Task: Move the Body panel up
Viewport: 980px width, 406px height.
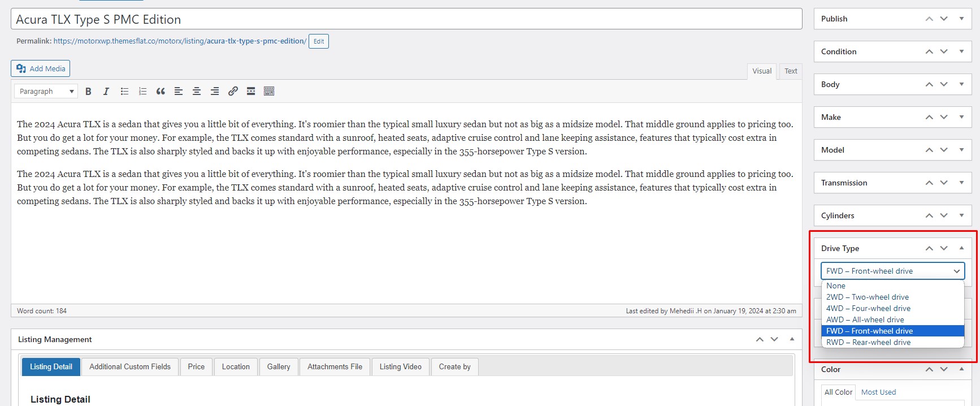Action: 929,84
